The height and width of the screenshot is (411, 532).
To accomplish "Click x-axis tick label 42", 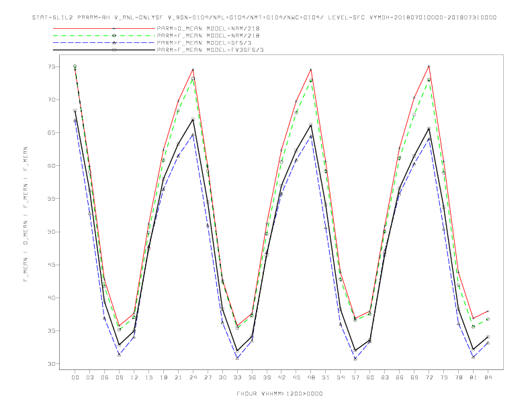I will (x=281, y=377).
